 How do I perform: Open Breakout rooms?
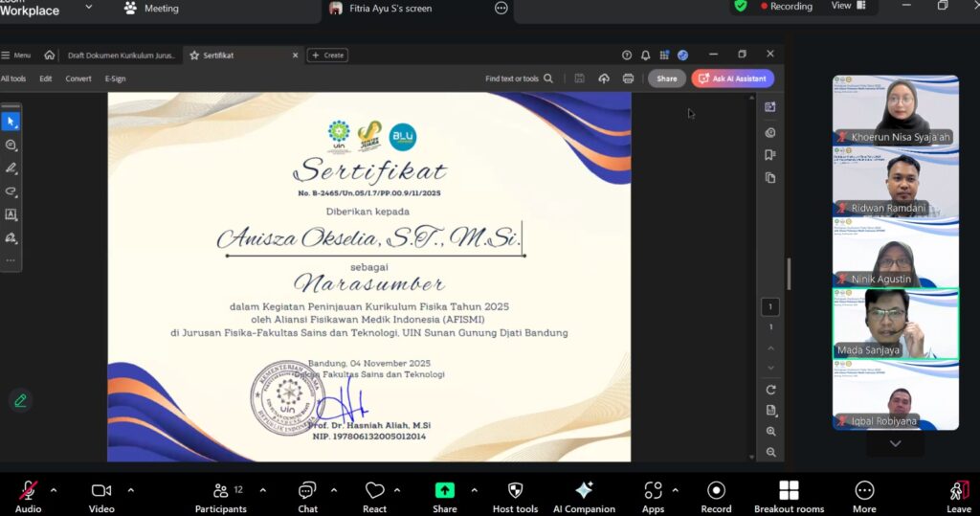click(789, 493)
